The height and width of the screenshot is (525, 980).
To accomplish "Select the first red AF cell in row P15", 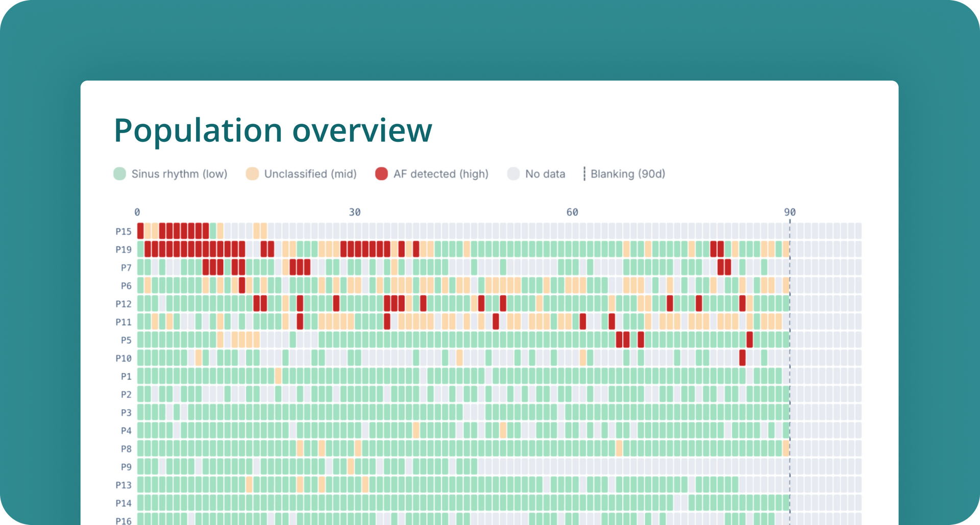I will pos(140,231).
